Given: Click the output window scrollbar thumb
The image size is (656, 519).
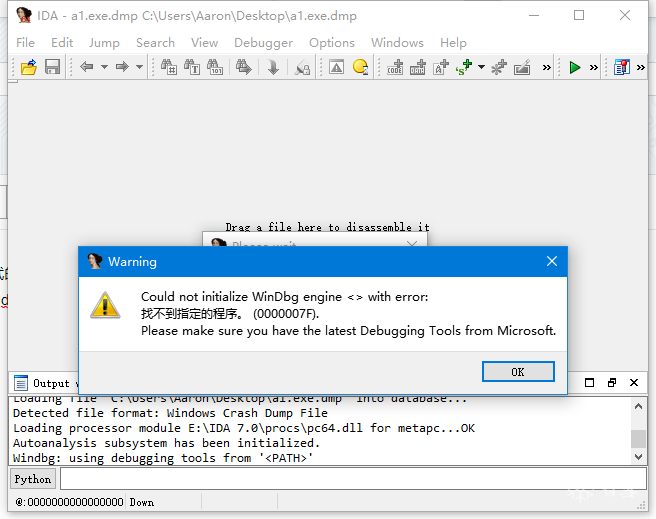Looking at the screenshot, I should coord(638,439).
